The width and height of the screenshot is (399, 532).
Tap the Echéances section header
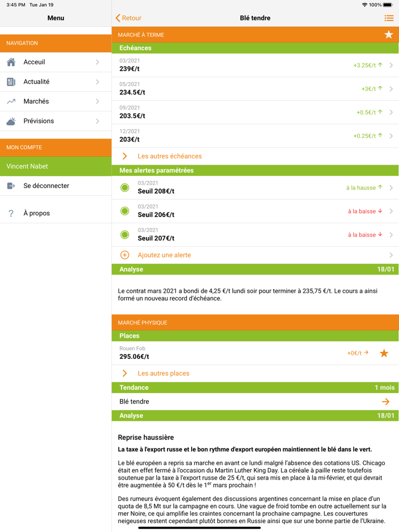coord(255,48)
